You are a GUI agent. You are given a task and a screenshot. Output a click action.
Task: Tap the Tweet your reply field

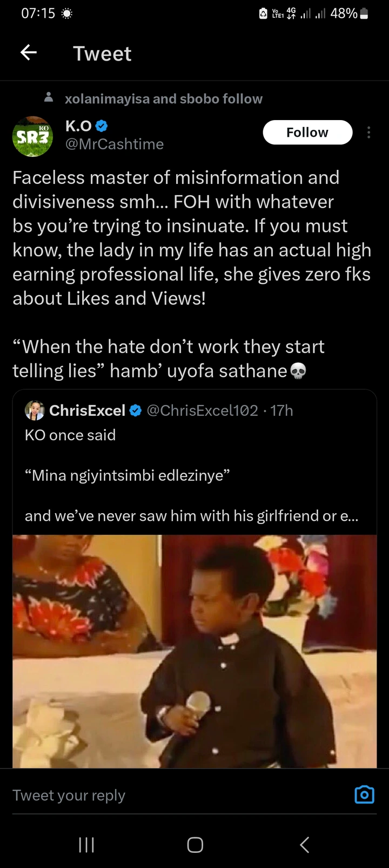coord(162,795)
